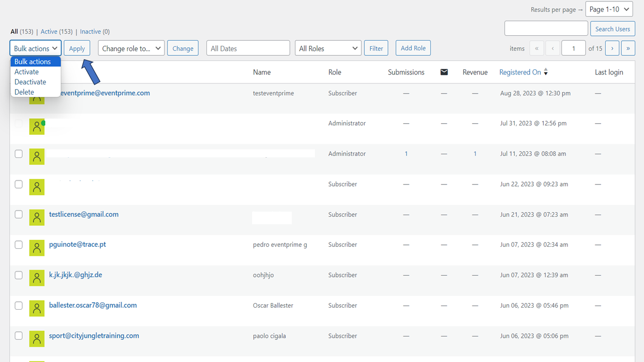This screenshot has height=362, width=644.
Task: Click the previous-page arrow icon
Action: pos(552,48)
